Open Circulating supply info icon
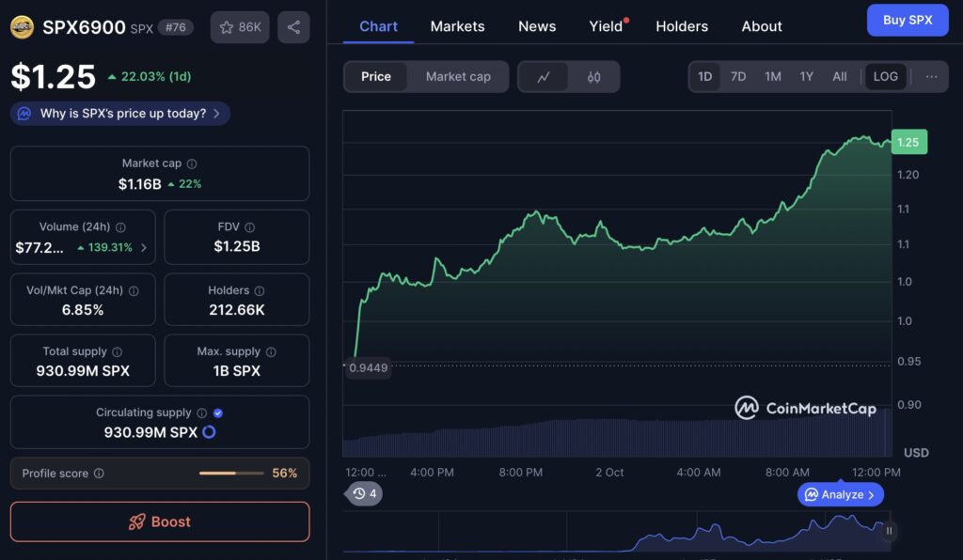963x560 pixels. [x=201, y=412]
